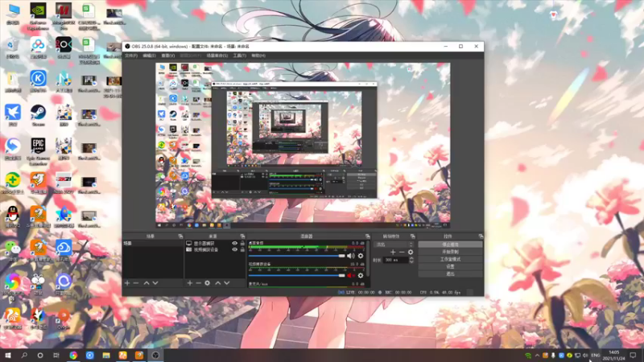The image size is (644, 362).
Task: Decrease transition duration with down arrow
Action: point(411,262)
